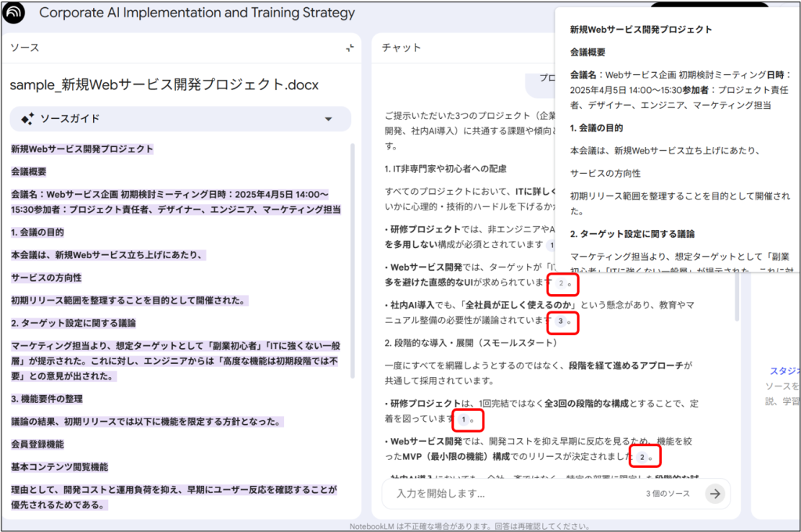
Task: Click the 3 個のソース indicator
Action: tap(667, 494)
